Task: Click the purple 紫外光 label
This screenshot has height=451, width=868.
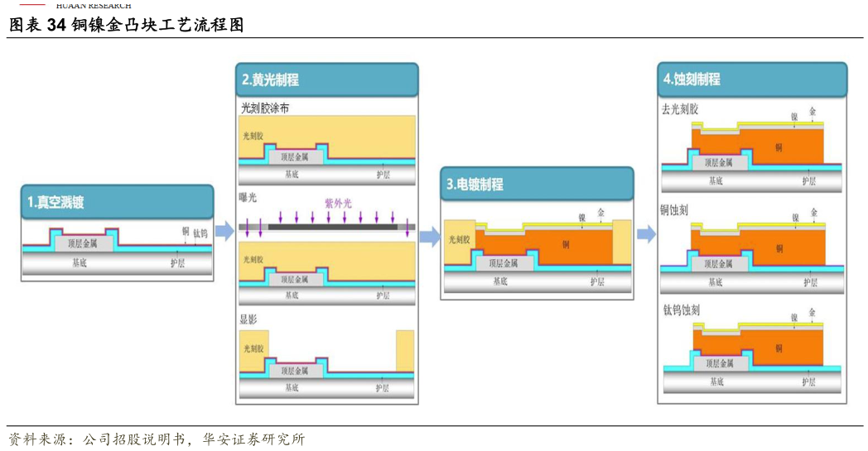Action: [x=338, y=203]
